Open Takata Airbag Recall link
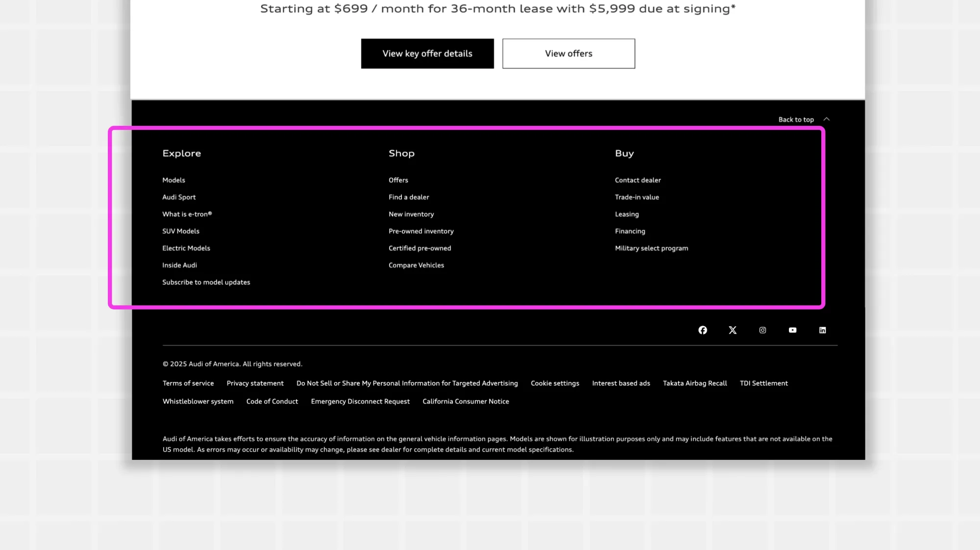The height and width of the screenshot is (550, 980). 695,383
